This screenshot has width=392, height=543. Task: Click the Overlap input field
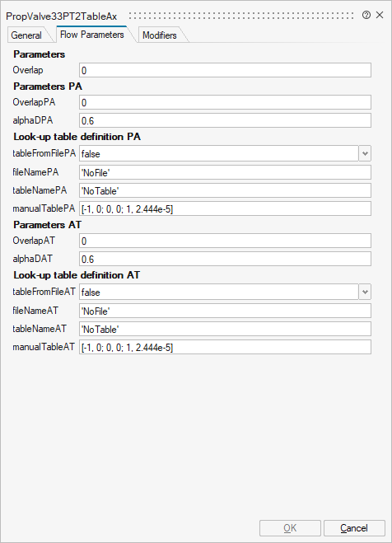226,70
